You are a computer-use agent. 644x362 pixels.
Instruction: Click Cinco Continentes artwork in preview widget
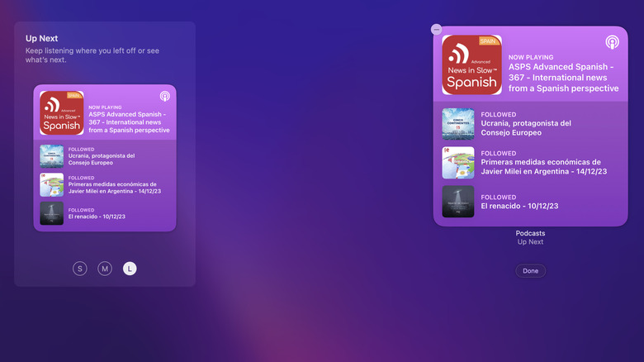(x=51, y=156)
